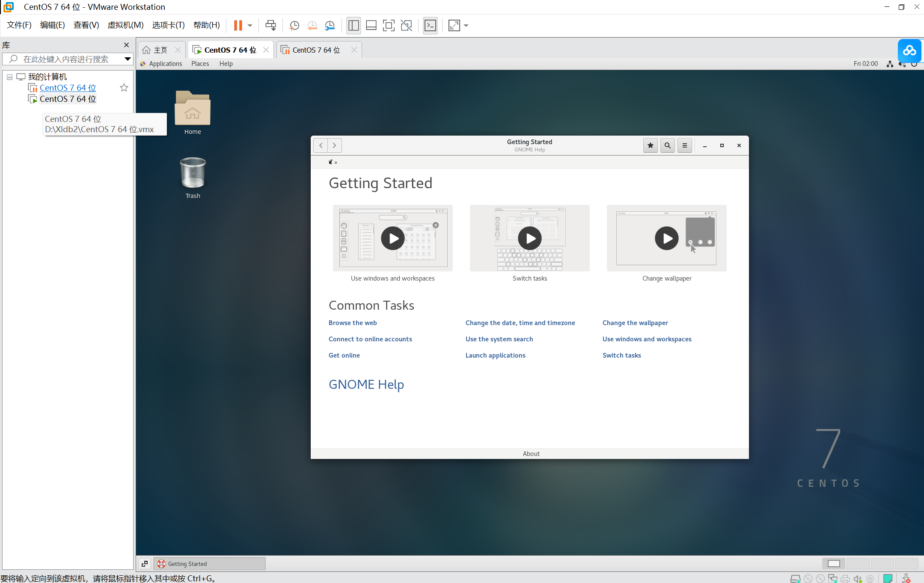Click the GNOME Help heading link
924x583 pixels.
coord(366,385)
